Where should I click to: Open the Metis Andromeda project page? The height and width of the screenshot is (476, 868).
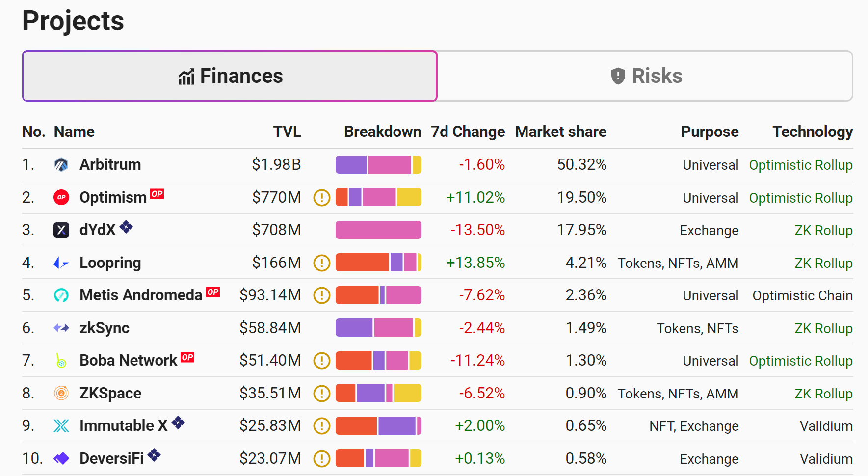pyautogui.click(x=141, y=295)
